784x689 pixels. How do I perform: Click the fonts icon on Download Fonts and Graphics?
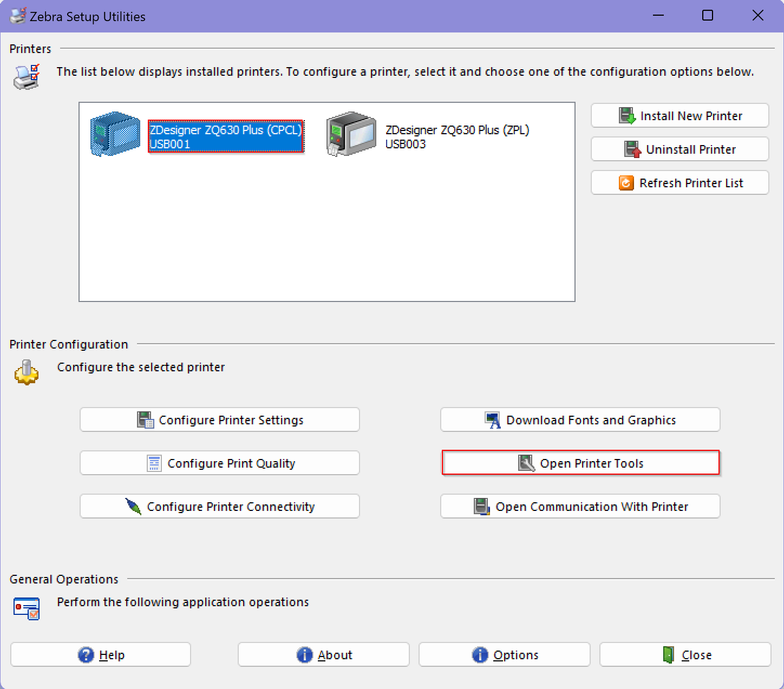click(493, 419)
